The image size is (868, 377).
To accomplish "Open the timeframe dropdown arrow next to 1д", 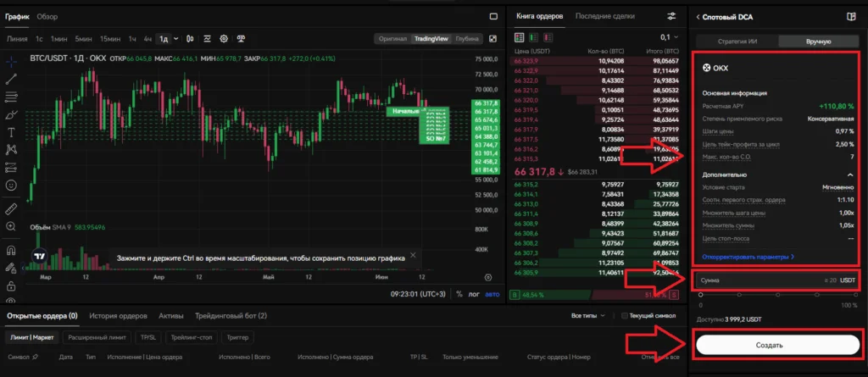I will coord(176,39).
